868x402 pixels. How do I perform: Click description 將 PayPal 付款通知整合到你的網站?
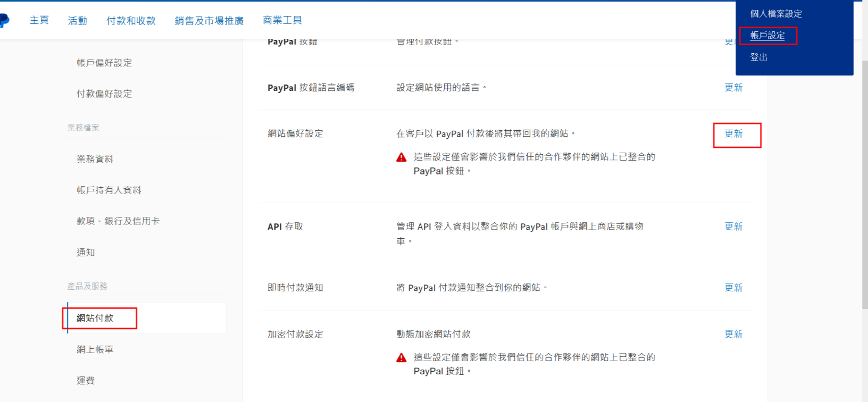tap(472, 288)
